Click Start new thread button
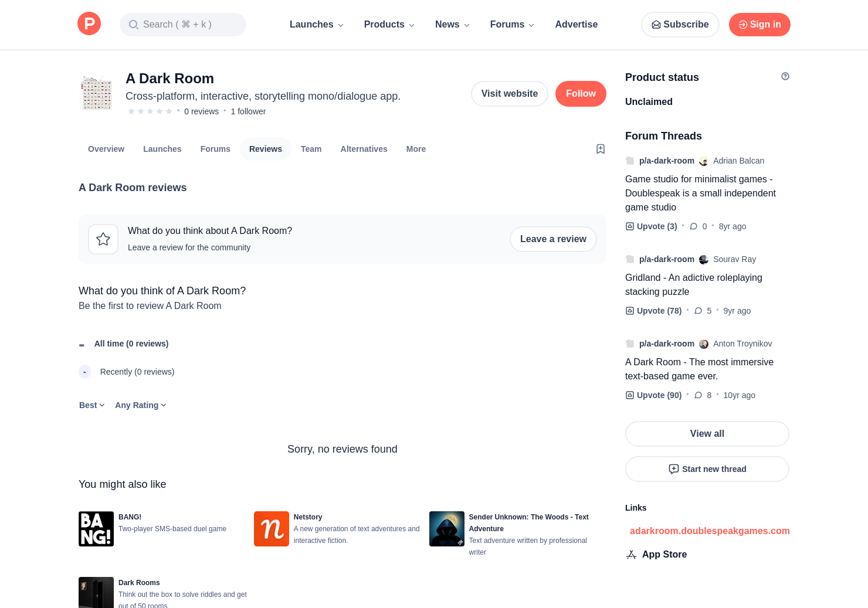 click(707, 469)
